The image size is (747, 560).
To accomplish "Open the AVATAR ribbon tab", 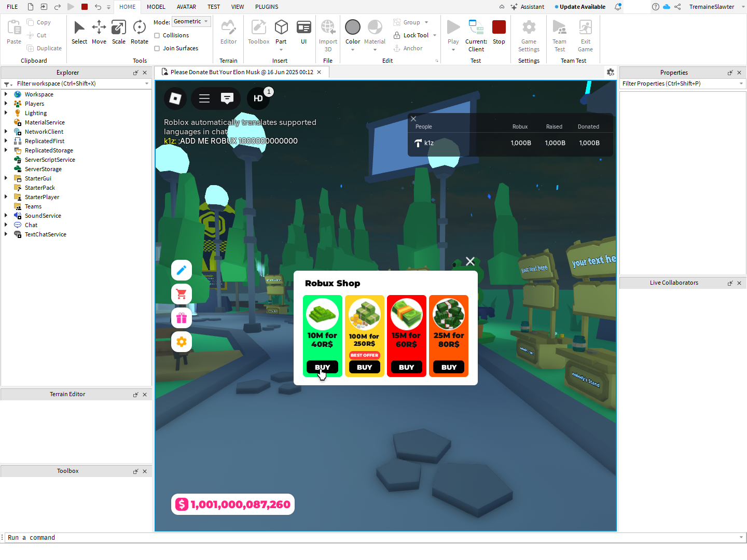I will coord(186,7).
